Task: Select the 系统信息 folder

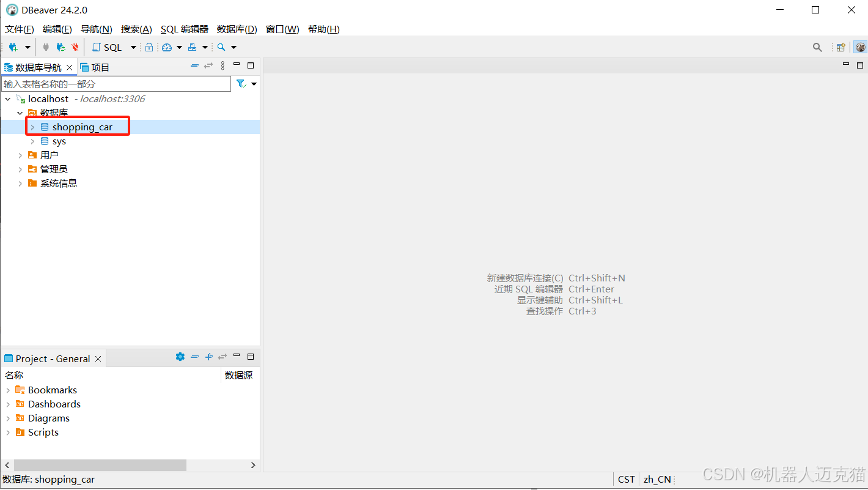Action: point(59,184)
